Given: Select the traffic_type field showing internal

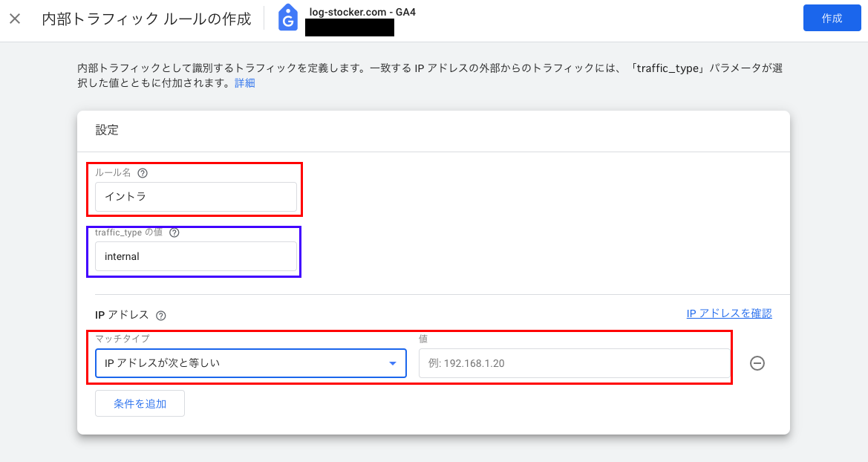Looking at the screenshot, I should pyautogui.click(x=196, y=256).
